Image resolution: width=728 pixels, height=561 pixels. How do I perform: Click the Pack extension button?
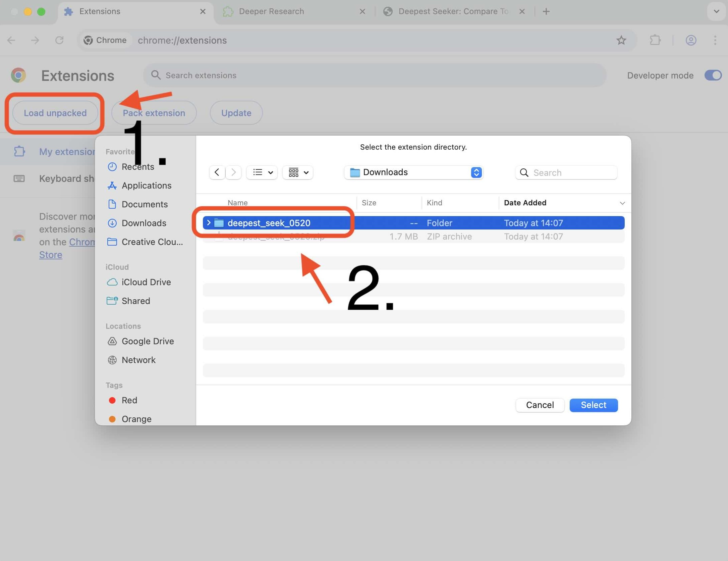pos(154,113)
